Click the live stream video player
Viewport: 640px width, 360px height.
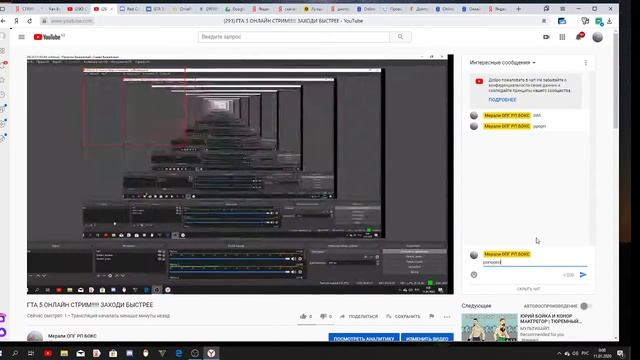click(240, 174)
